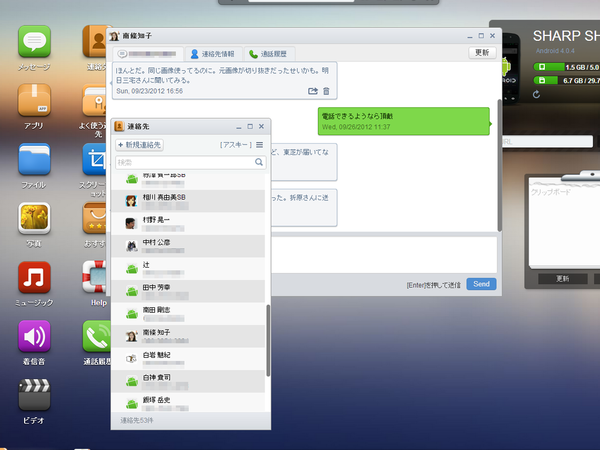The height and width of the screenshot is (450, 600).
Task: Select contact 白岩 魅紀
Action: click(188, 359)
